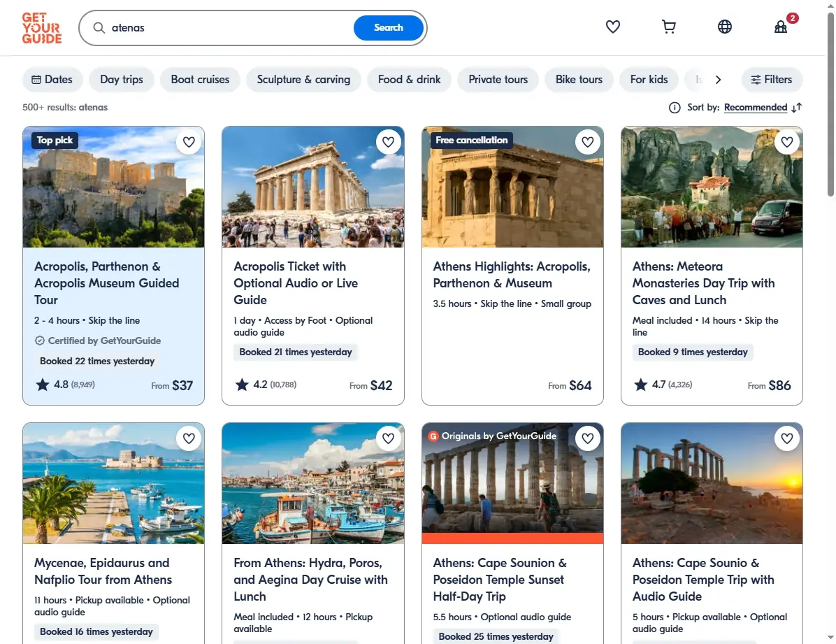Select the For kids filter chip
This screenshot has height=644, width=836.
pyautogui.click(x=649, y=80)
